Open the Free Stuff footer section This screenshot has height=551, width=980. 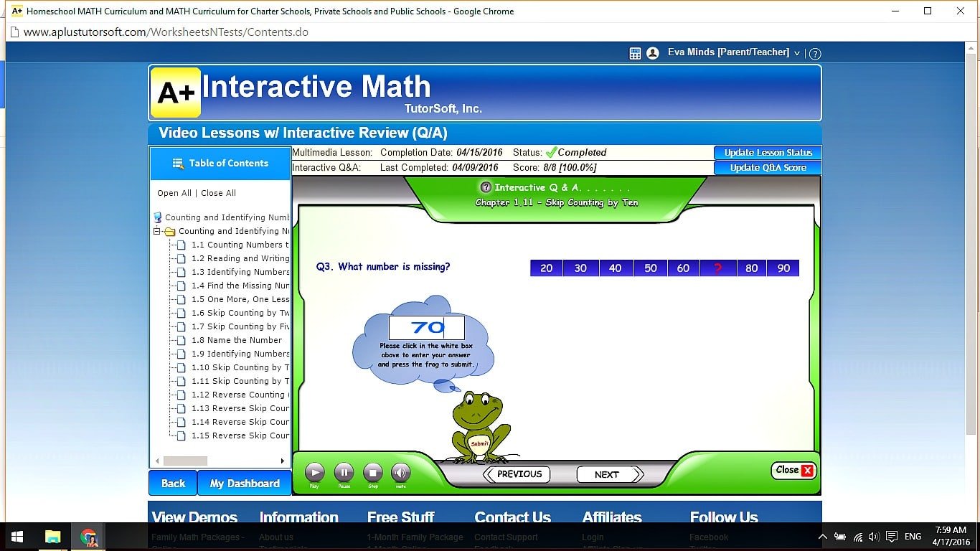(400, 517)
